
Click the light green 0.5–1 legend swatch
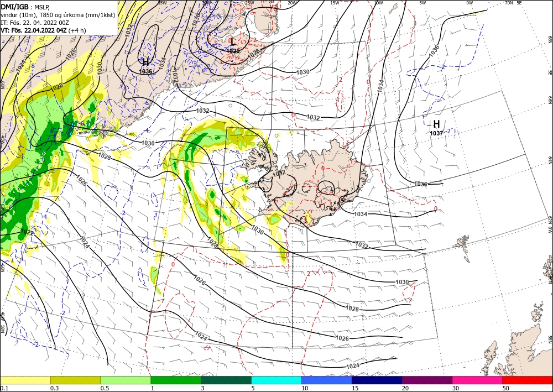(x=126, y=380)
